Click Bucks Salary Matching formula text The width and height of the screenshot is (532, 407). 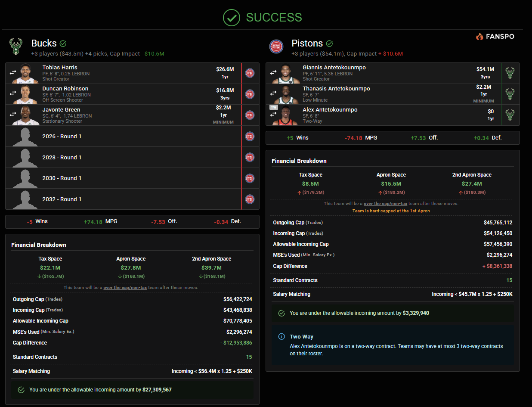tap(212, 371)
